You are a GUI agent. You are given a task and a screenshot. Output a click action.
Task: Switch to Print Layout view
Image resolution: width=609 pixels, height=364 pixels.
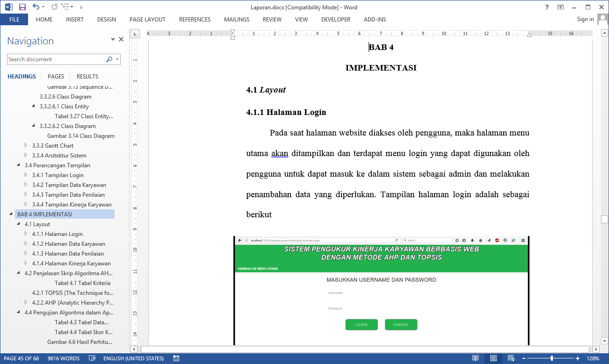(x=493, y=358)
